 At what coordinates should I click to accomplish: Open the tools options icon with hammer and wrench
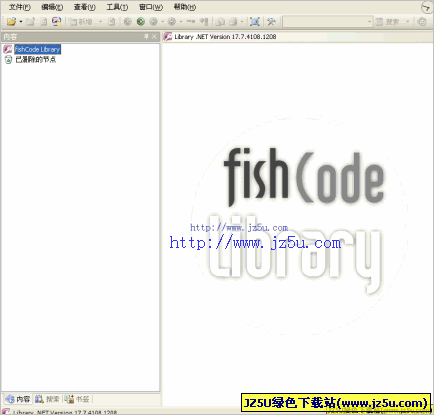pos(271,22)
